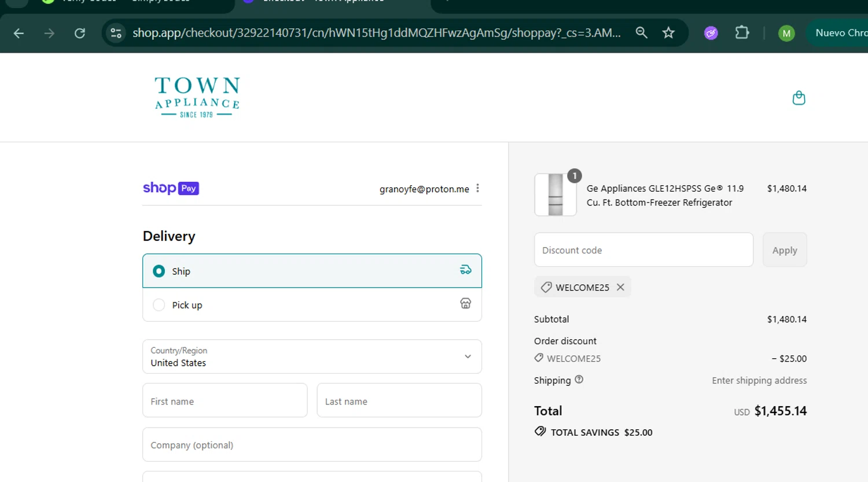Click the refrigerator product thumbnail
Image resolution: width=868 pixels, height=482 pixels.
pyautogui.click(x=555, y=194)
